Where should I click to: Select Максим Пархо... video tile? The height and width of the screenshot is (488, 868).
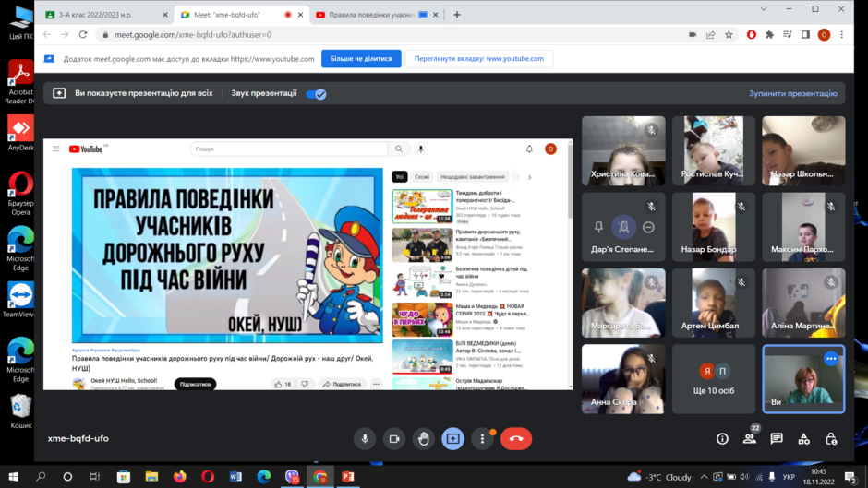803,227
